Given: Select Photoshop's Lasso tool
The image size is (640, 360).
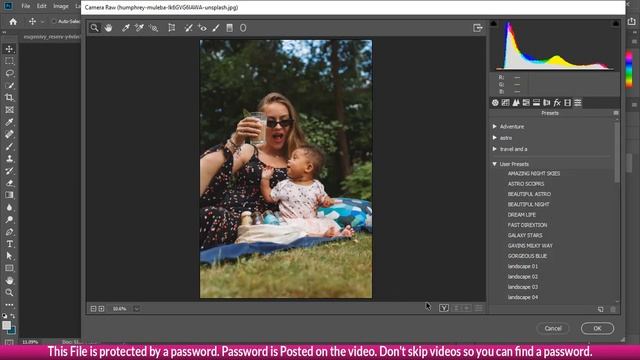Looking at the screenshot, I should coord(9,73).
